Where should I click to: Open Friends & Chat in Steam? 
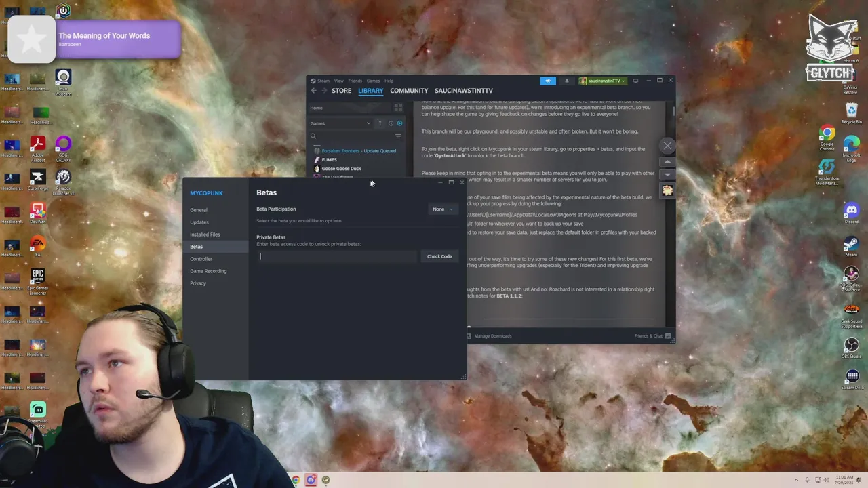(x=652, y=336)
